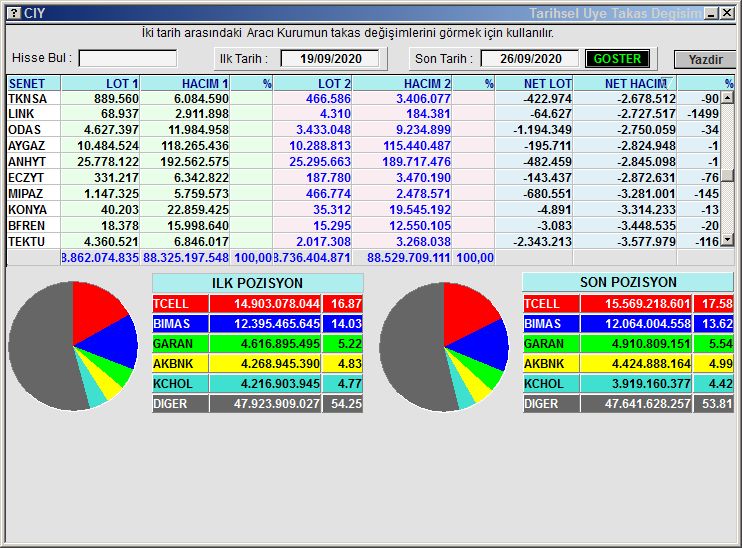Screen dimensions: 742x548
Task: Sort by the SENET column header
Action: tap(34, 83)
